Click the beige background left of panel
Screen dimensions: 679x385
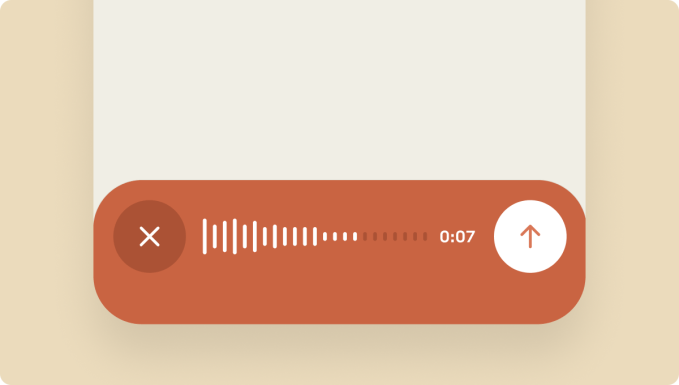click(x=47, y=192)
